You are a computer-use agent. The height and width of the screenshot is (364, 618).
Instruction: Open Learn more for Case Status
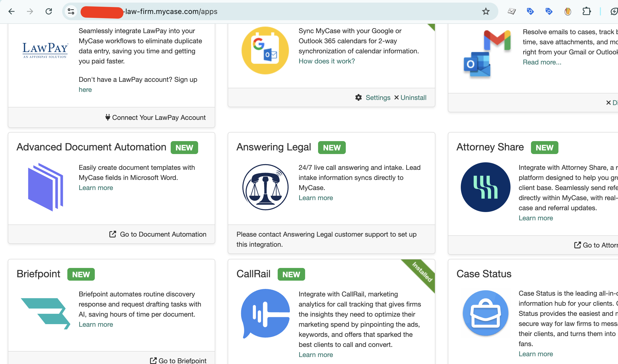[536, 354]
